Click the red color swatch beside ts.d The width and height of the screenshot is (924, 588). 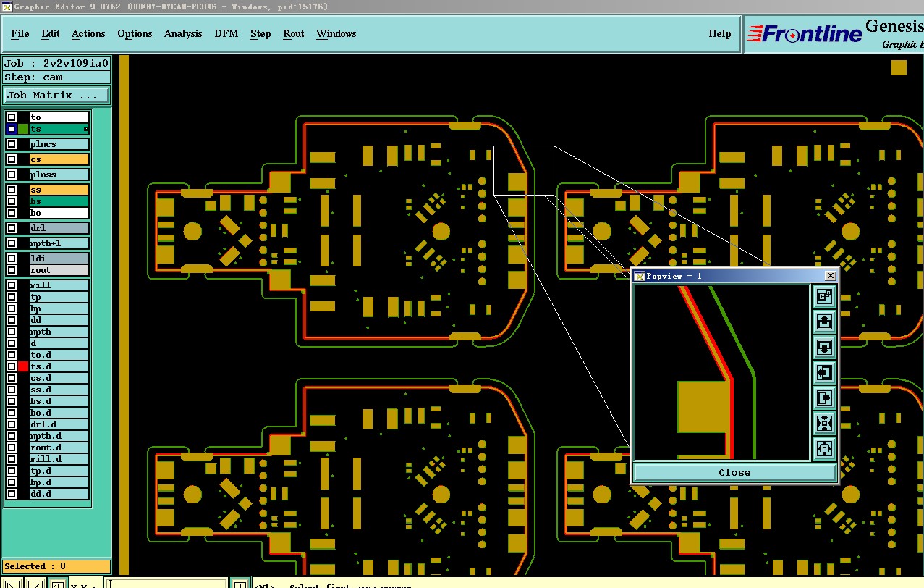(x=23, y=366)
